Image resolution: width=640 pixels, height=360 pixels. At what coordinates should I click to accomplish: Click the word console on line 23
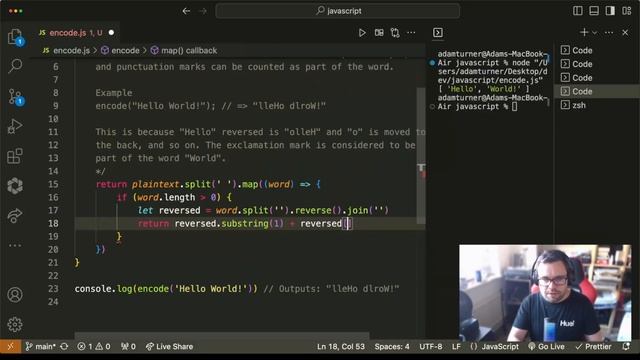pyautogui.click(x=93, y=289)
